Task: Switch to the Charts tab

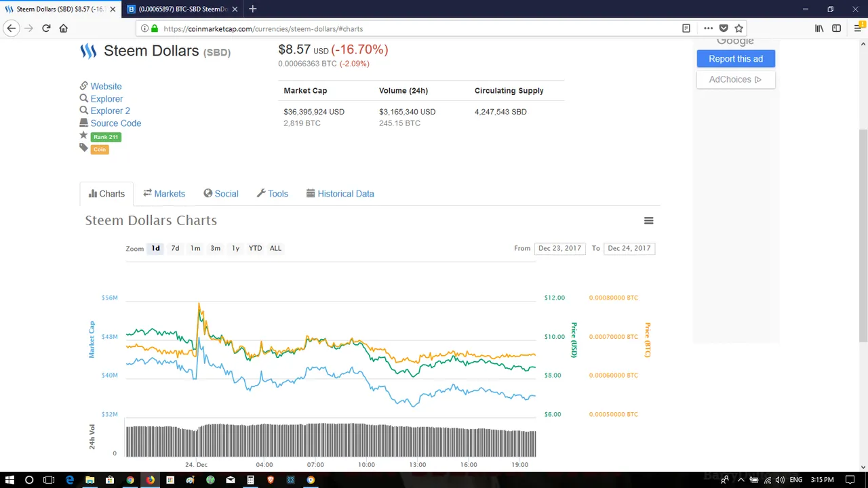Action: [106, 194]
